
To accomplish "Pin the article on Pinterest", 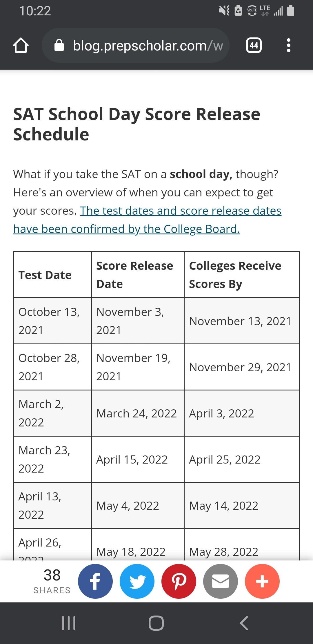I will coord(179,581).
